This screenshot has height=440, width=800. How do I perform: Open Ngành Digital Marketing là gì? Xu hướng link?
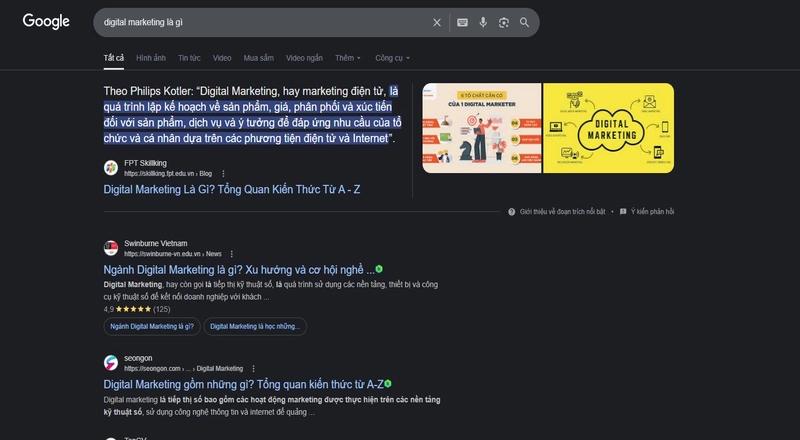(239, 270)
